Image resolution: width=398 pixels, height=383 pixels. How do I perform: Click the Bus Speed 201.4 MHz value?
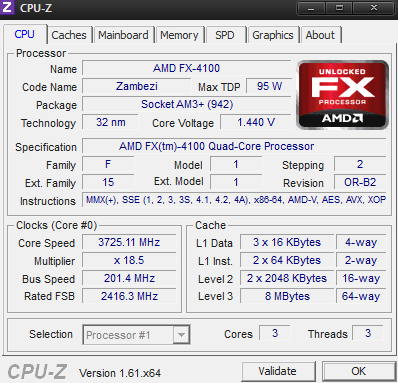pos(129,278)
